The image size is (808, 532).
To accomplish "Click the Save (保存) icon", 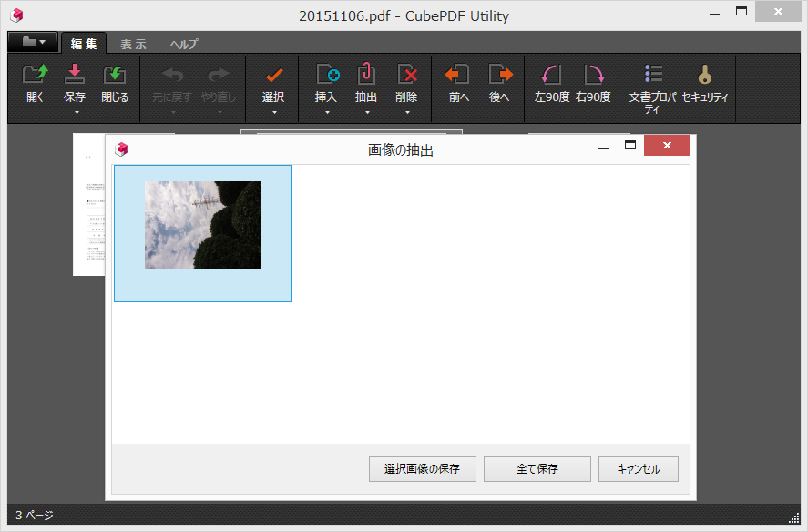I will [74, 75].
